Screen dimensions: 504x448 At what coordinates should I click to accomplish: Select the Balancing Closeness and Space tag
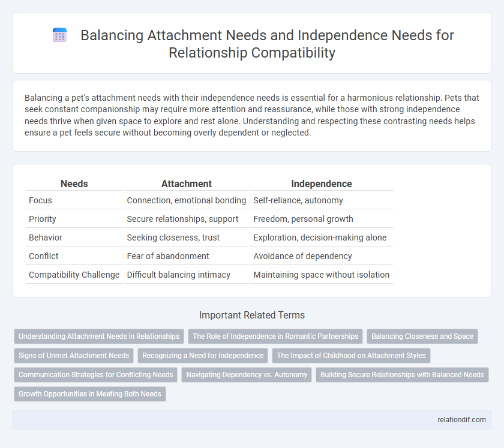click(x=422, y=336)
